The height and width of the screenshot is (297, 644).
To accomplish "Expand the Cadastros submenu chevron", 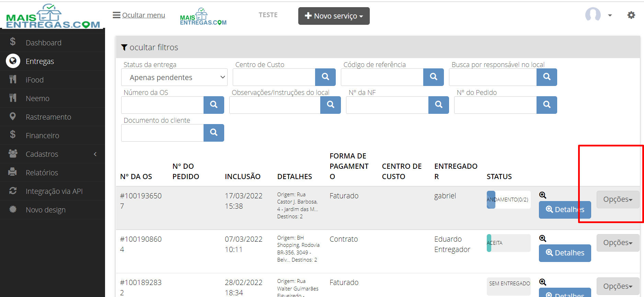I will 95,154.
